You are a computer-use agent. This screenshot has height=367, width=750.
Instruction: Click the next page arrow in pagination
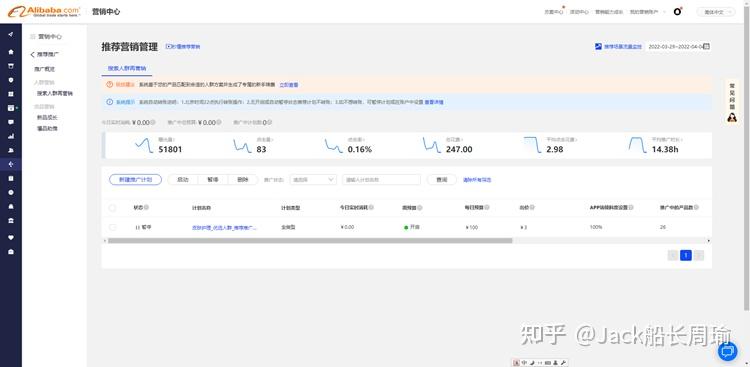699,256
